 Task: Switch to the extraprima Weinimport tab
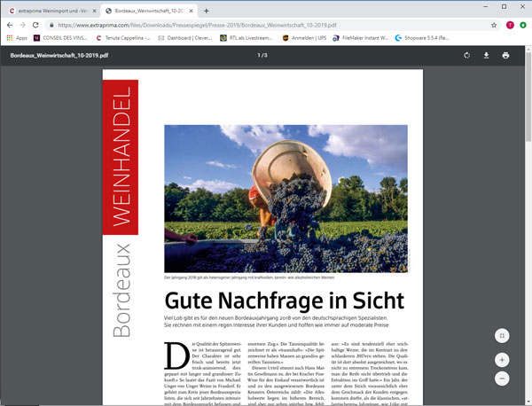(51, 11)
